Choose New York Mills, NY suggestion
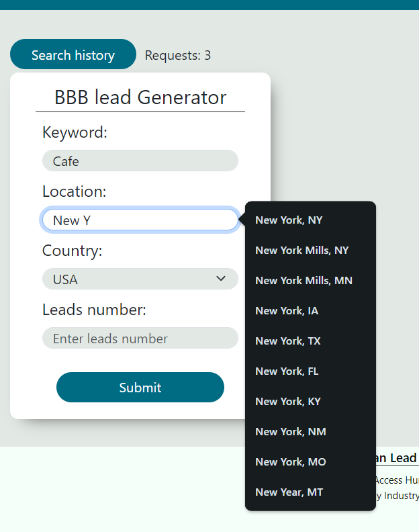 click(x=301, y=251)
